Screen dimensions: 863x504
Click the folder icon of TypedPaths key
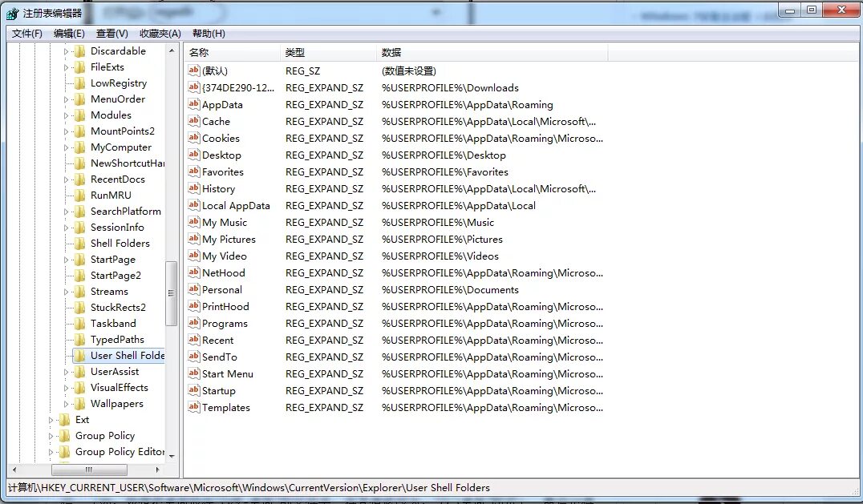(80, 340)
